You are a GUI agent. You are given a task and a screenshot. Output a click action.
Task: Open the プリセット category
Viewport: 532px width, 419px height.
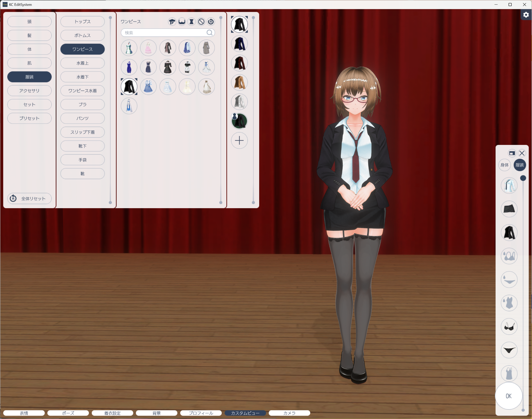click(29, 118)
